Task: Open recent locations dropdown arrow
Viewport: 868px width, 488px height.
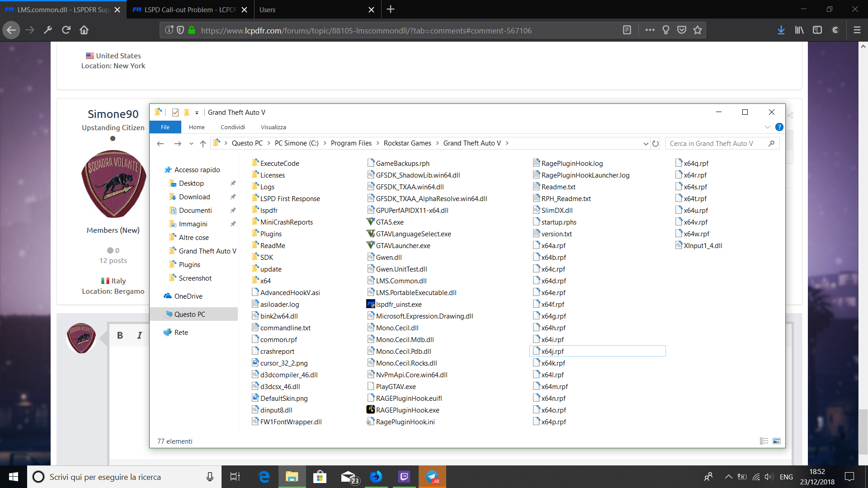Action: point(191,144)
